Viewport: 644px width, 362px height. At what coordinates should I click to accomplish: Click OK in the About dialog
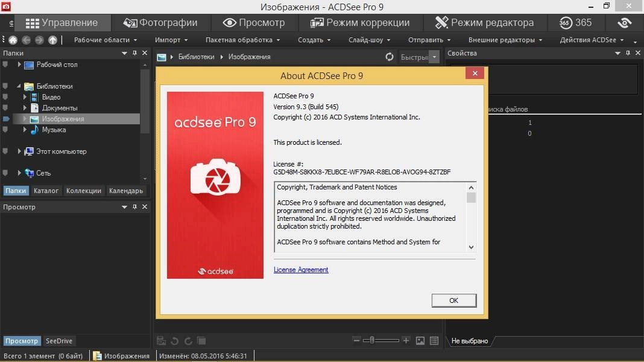click(454, 300)
